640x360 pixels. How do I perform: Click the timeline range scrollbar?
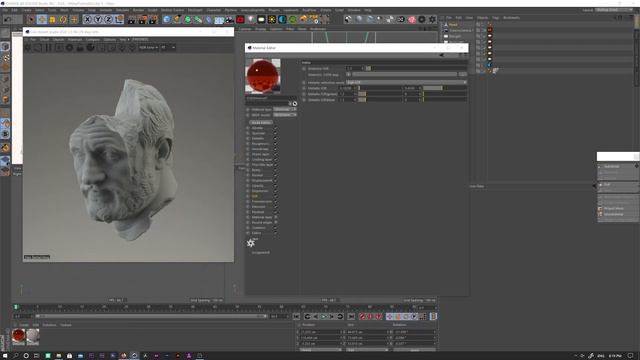pyautogui.click(x=151, y=316)
